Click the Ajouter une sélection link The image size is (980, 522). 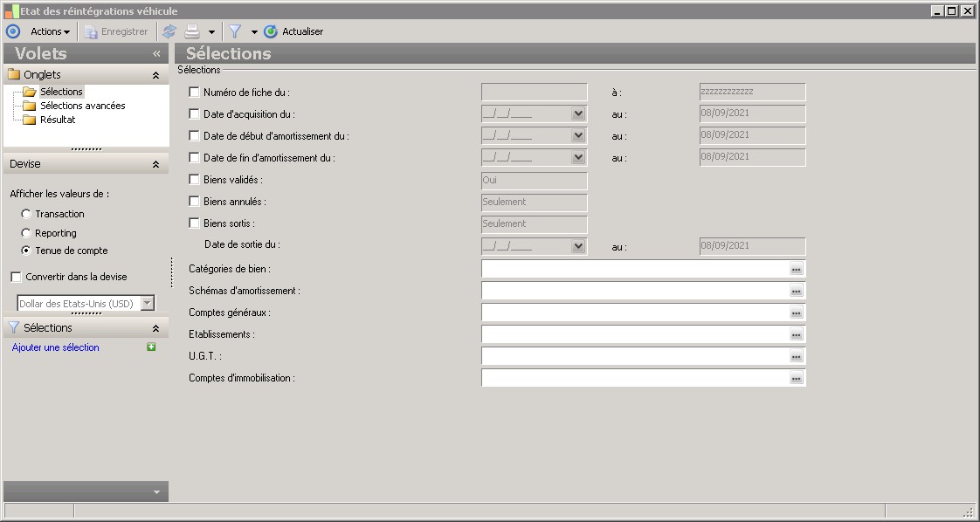56,347
